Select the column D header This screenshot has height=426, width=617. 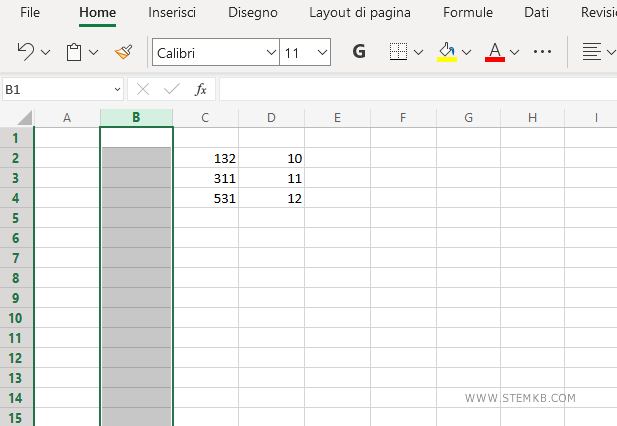pos(271,118)
